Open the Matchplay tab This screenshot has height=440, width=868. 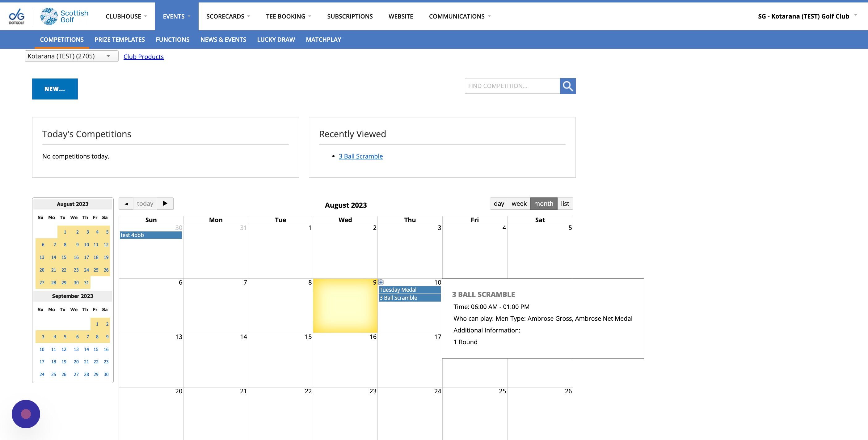(323, 40)
